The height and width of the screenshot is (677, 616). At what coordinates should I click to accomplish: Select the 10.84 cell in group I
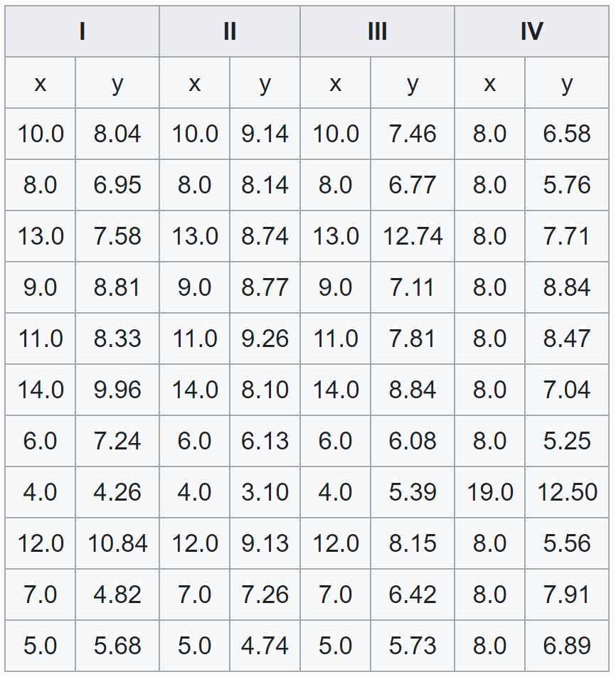(117, 543)
